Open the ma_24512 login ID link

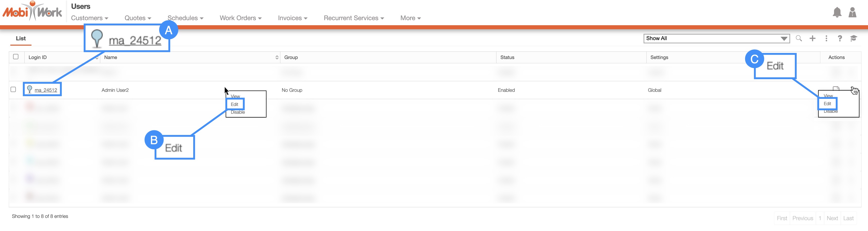coord(46,90)
